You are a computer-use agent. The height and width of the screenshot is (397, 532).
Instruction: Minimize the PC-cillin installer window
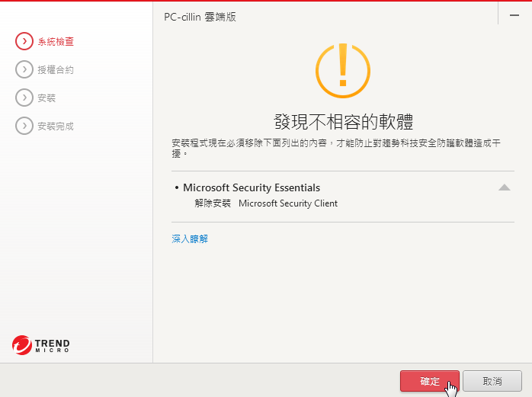[x=514, y=15]
